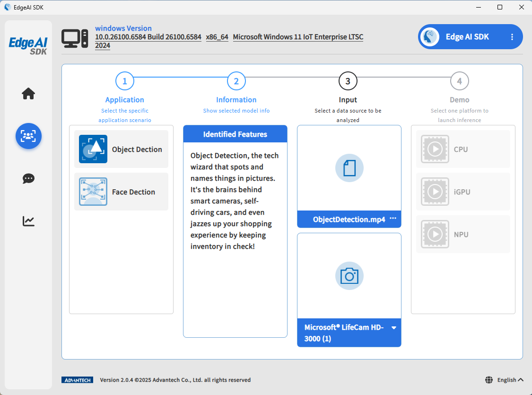
Task: Expand the Microsoft LifeCam HD-3000 camera dropdown
Action: tap(393, 328)
